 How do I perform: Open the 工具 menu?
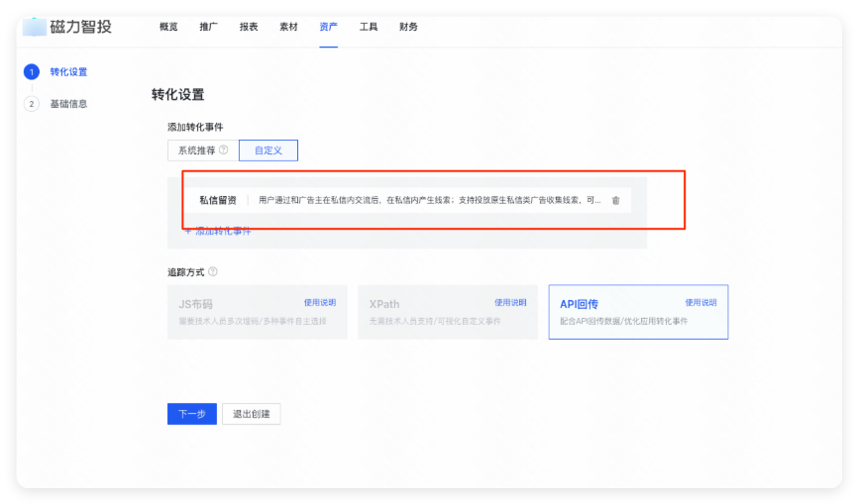click(x=369, y=27)
